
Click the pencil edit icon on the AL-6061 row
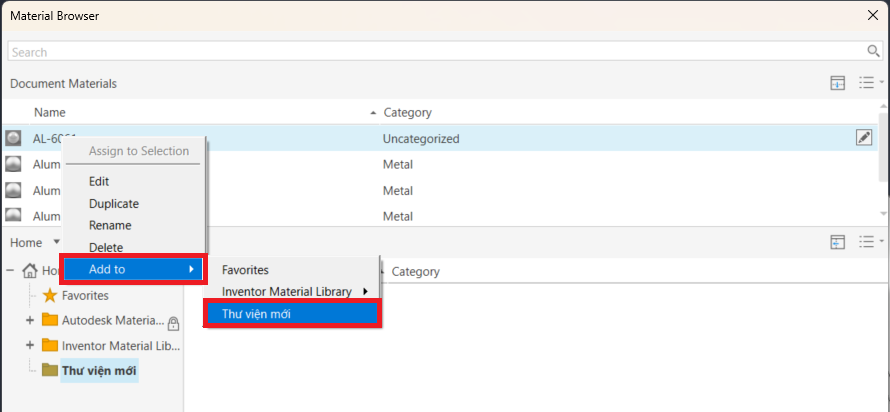[x=863, y=137]
